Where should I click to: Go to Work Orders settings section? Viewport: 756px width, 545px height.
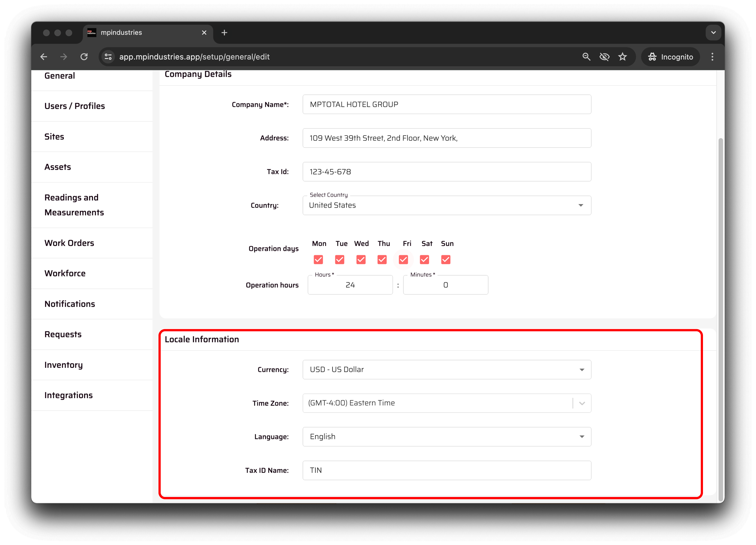click(x=69, y=243)
